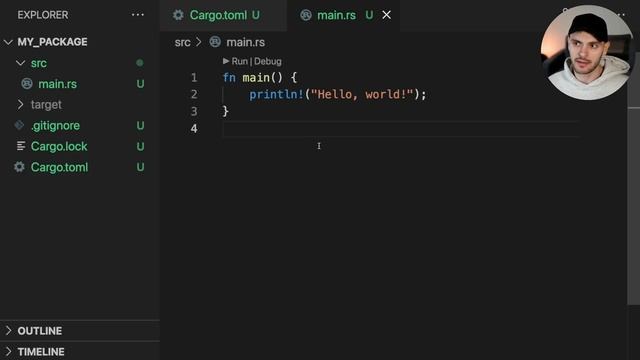Place cursor on empty line 4

click(400, 129)
